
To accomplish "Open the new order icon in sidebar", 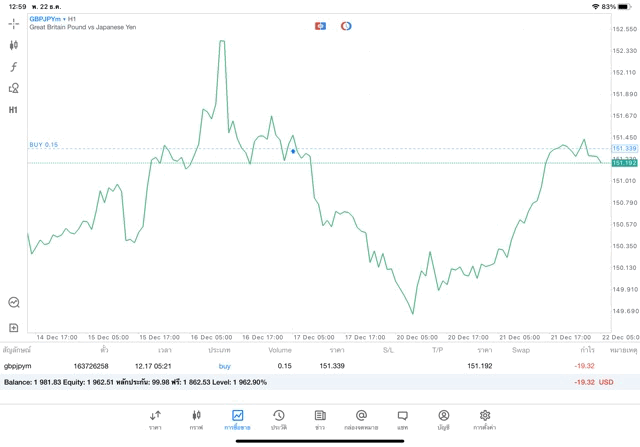I will tap(14, 328).
